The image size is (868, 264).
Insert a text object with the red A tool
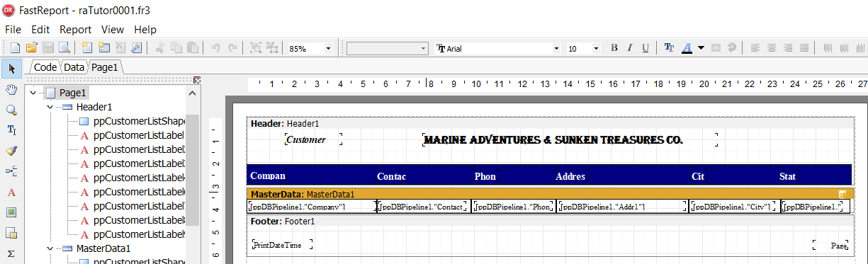coord(11,192)
